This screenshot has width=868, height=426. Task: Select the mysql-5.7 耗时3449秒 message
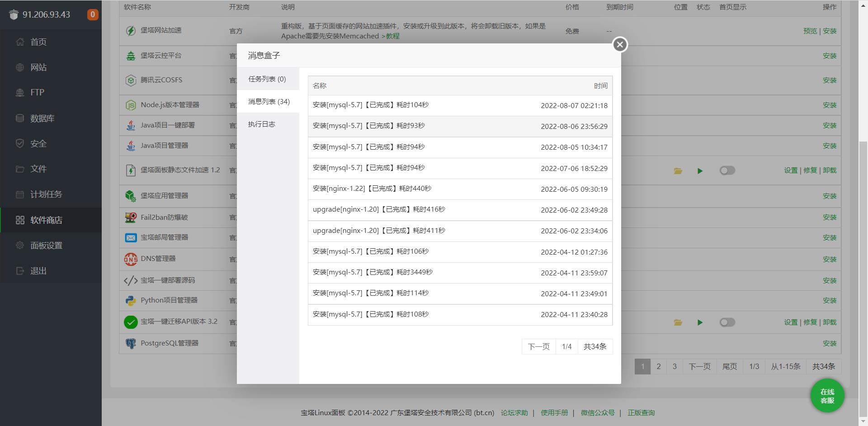(460, 273)
